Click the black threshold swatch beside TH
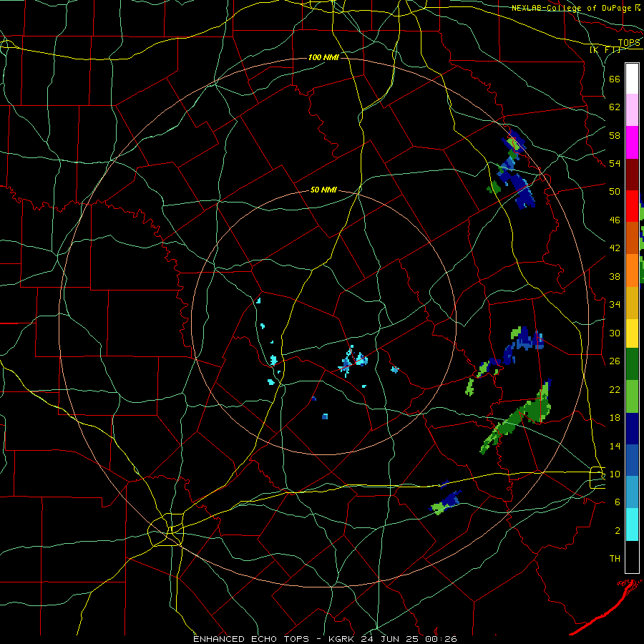Screen dimensions: 644x644 click(632, 557)
